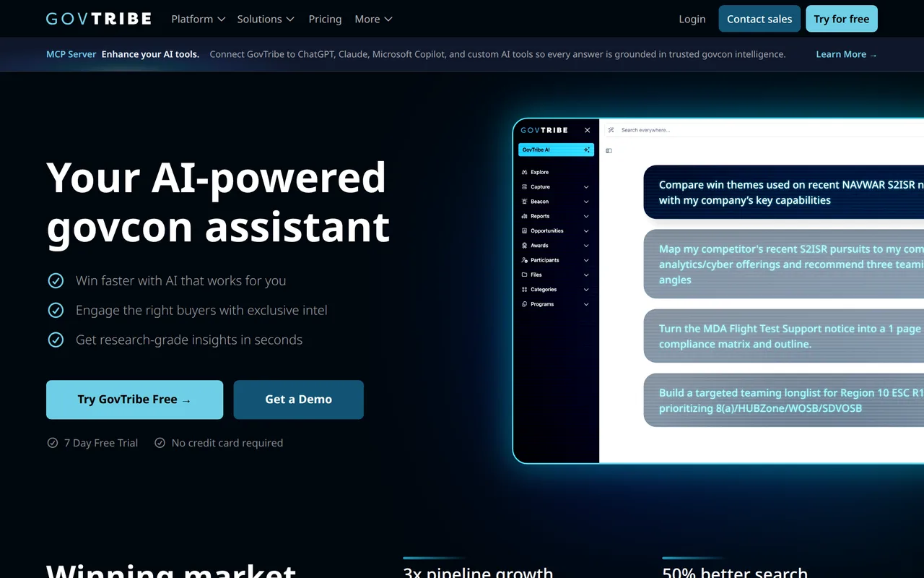This screenshot has width=924, height=578.
Task: Click the Awards ribbon icon
Action: click(x=524, y=246)
